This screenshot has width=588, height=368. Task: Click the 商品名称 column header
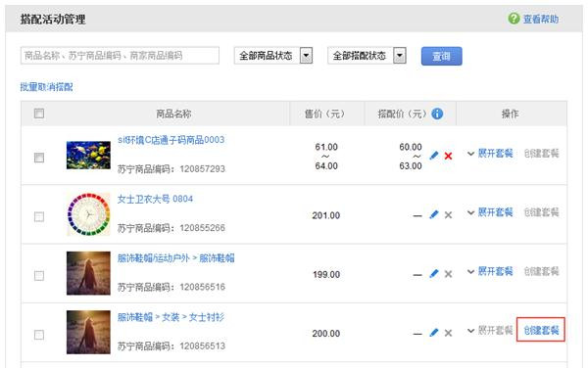pyautogui.click(x=173, y=114)
